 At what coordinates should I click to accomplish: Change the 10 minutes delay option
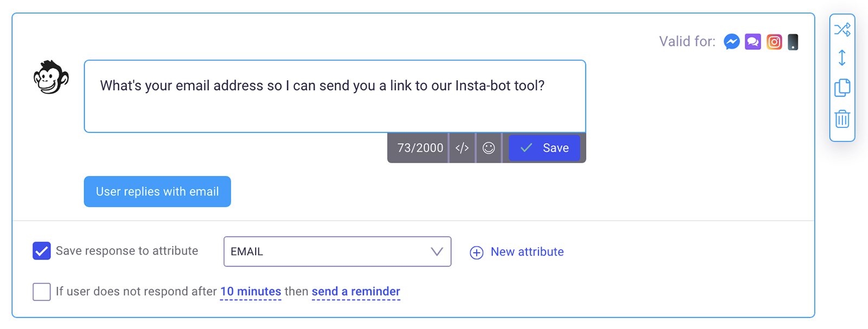point(251,292)
